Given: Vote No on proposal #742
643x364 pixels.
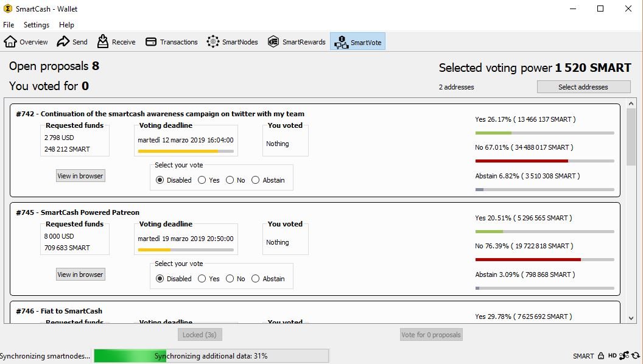Looking at the screenshot, I should click(230, 180).
